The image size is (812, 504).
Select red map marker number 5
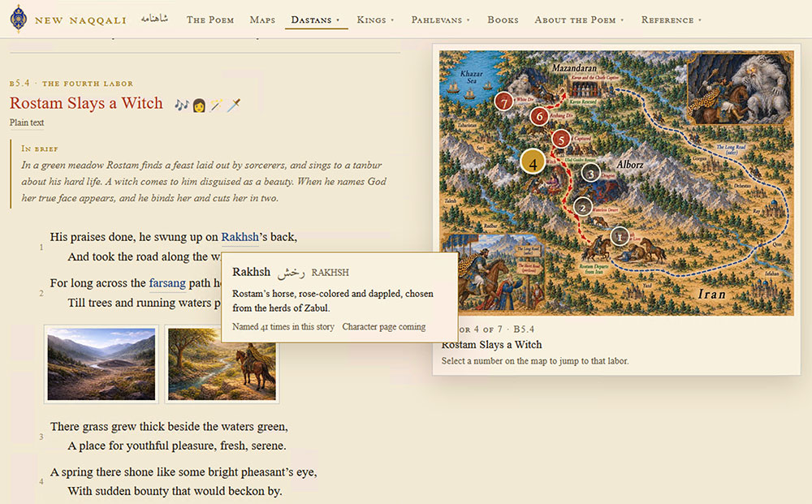pos(561,140)
